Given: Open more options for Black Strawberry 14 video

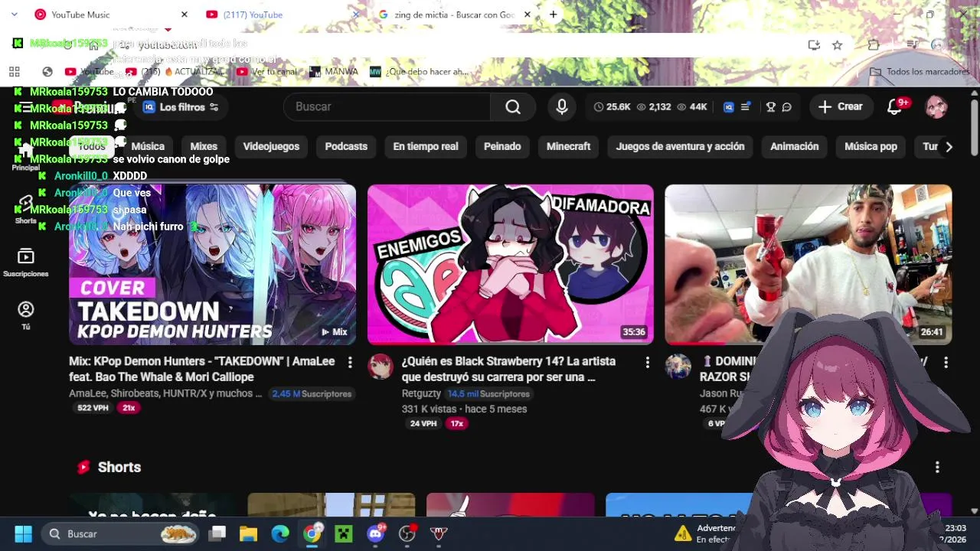Looking at the screenshot, I should pyautogui.click(x=647, y=362).
